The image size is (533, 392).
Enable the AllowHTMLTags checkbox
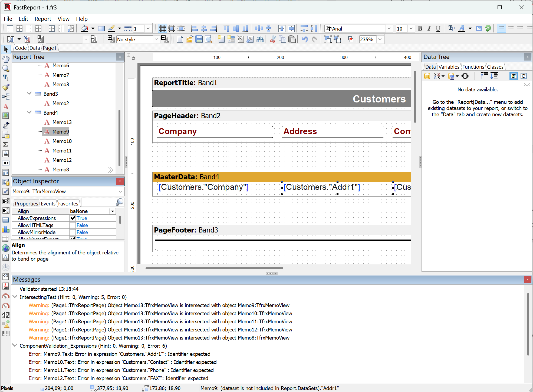tap(73, 225)
